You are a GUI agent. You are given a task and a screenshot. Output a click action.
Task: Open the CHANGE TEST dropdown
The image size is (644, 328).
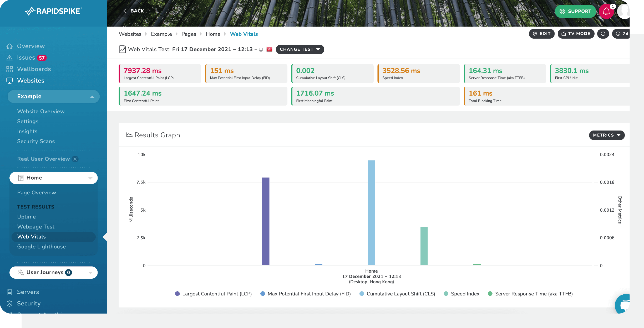300,49
